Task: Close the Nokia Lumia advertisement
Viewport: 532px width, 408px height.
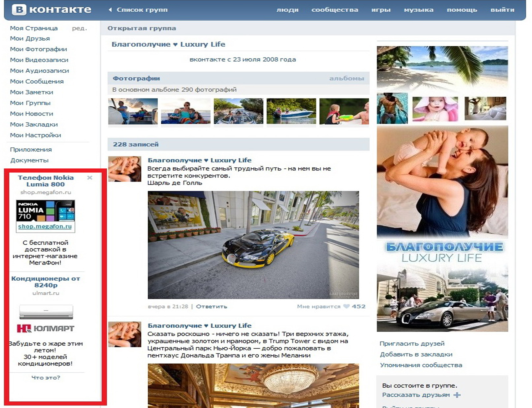Action: coord(90,178)
